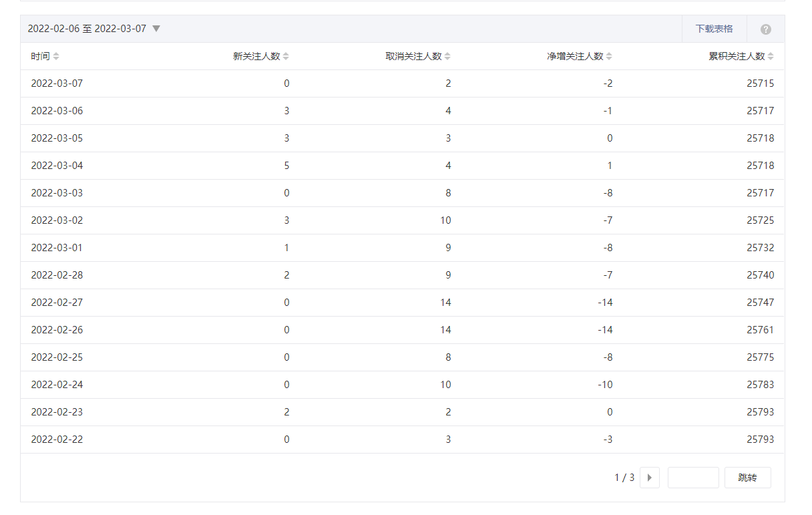Click cumulative value 25793 for 2022-02-22
Image resolution: width=812 pixels, height=515 pixels.
760,440
